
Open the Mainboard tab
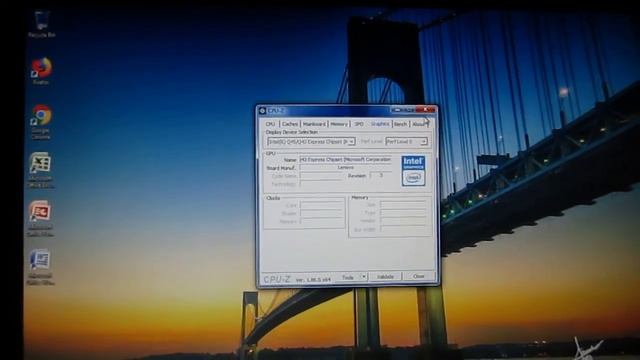314,124
